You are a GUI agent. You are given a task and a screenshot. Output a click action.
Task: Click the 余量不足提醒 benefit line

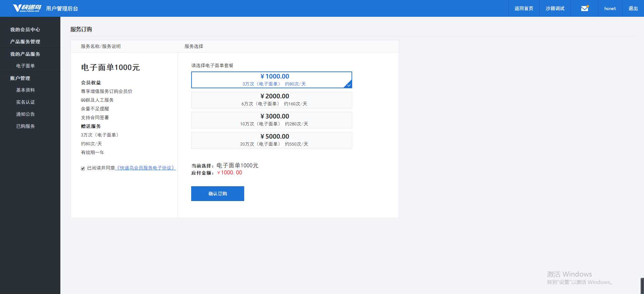(95, 109)
